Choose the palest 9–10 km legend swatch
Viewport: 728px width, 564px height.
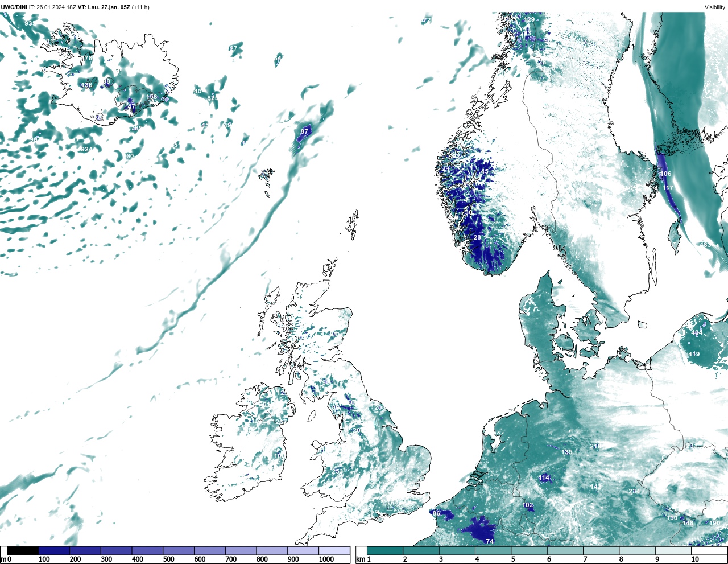[x=673, y=551]
